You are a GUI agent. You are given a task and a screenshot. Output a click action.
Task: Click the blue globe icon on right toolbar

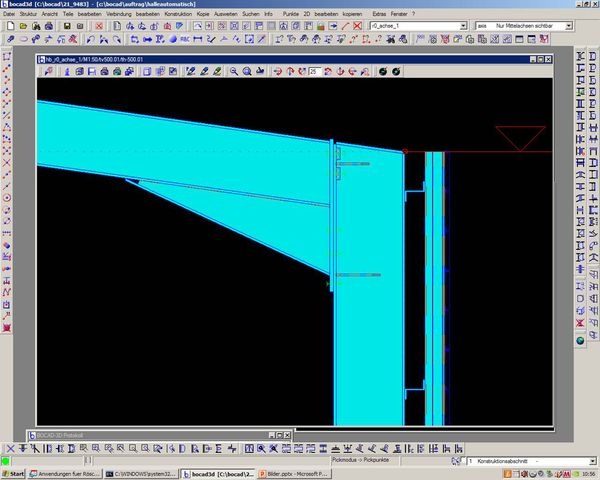(580, 341)
